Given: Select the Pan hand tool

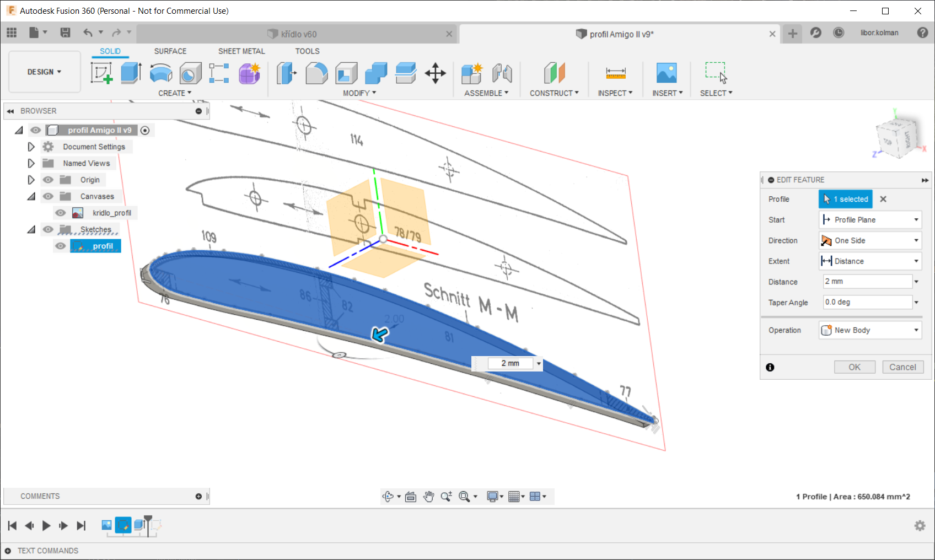Looking at the screenshot, I should coord(428,497).
